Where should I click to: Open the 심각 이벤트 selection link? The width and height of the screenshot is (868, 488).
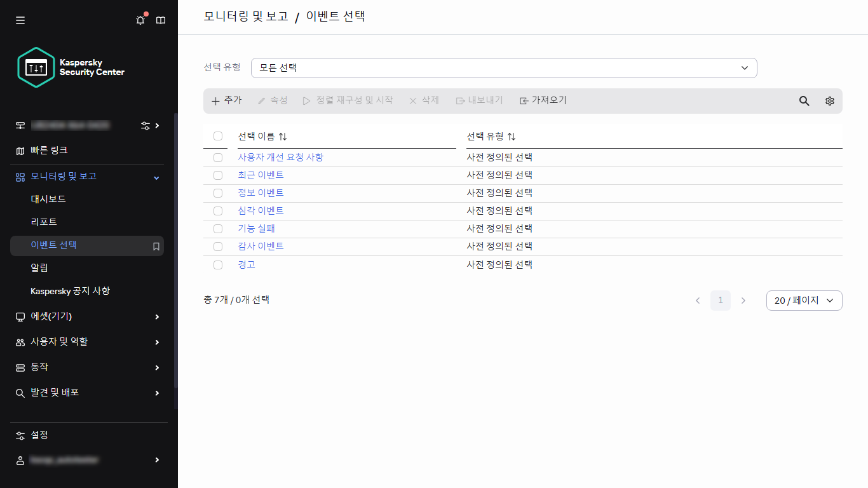[x=261, y=211]
